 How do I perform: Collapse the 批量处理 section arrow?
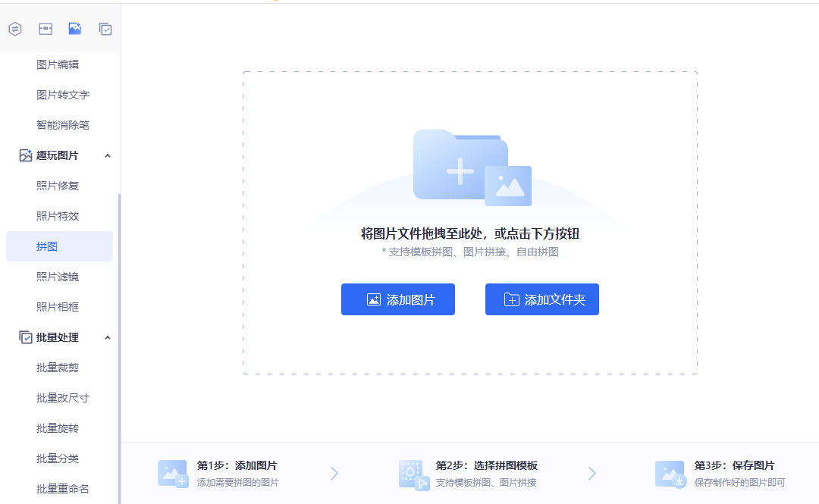tap(108, 337)
